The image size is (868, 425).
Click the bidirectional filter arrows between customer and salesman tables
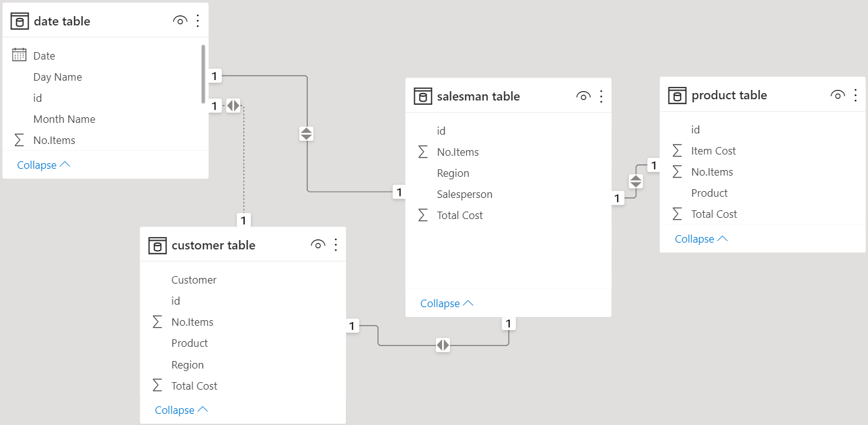443,345
